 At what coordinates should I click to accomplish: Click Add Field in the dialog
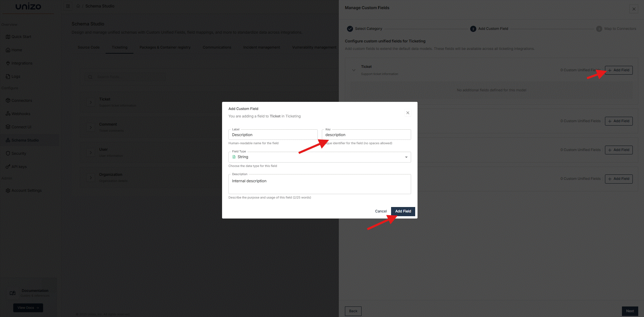point(403,211)
